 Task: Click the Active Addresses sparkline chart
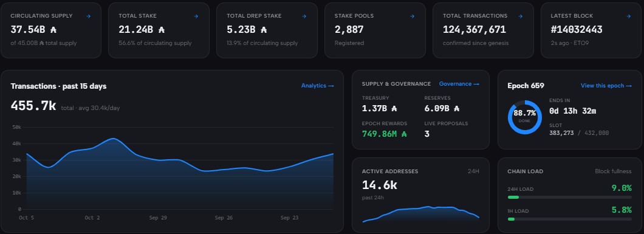(420, 214)
